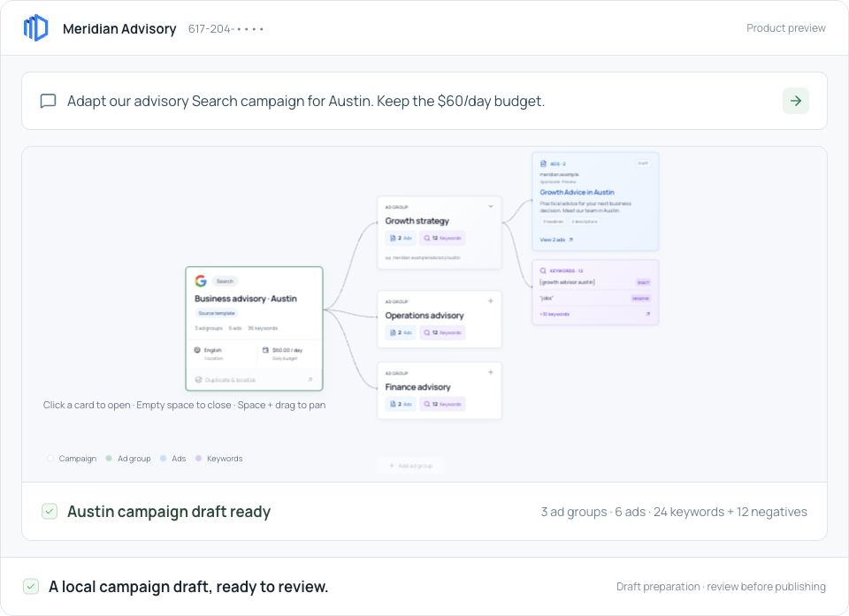Open the Growth strategy ad group card title

[x=417, y=221]
